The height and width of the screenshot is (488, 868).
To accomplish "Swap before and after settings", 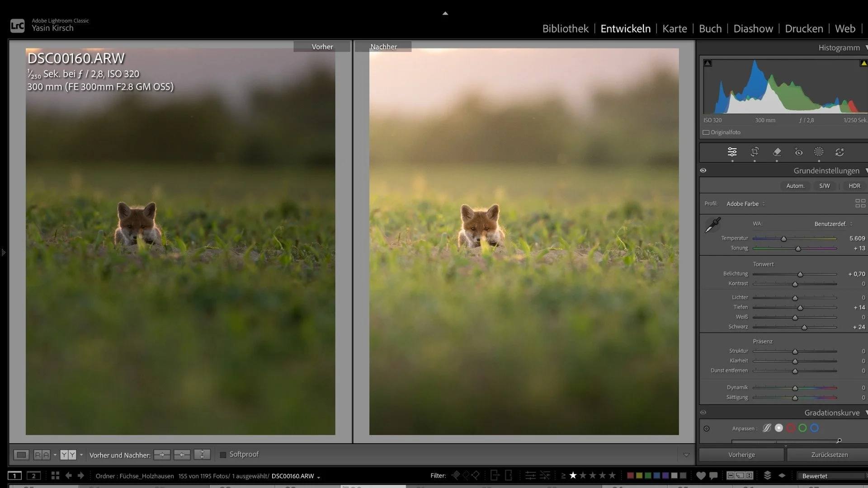I will 202,455.
